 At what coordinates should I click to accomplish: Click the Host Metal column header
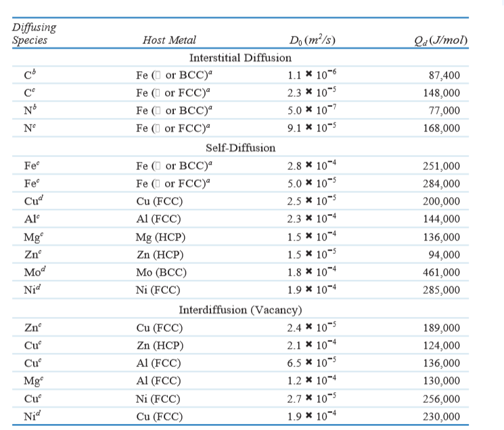click(x=169, y=40)
